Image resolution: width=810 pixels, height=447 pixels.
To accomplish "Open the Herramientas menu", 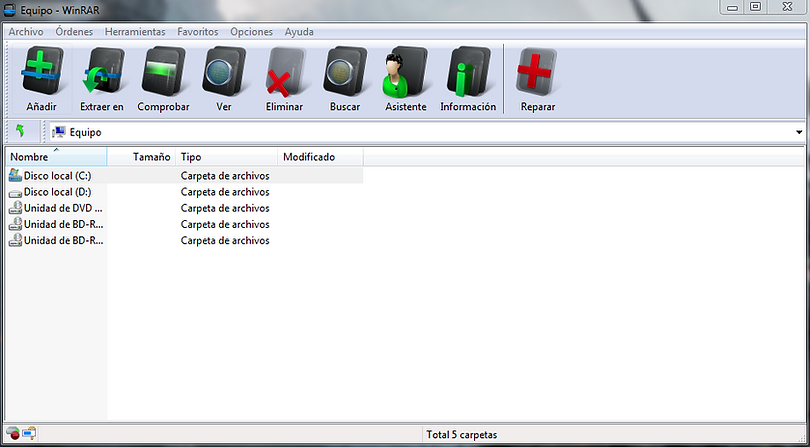I will (x=135, y=32).
